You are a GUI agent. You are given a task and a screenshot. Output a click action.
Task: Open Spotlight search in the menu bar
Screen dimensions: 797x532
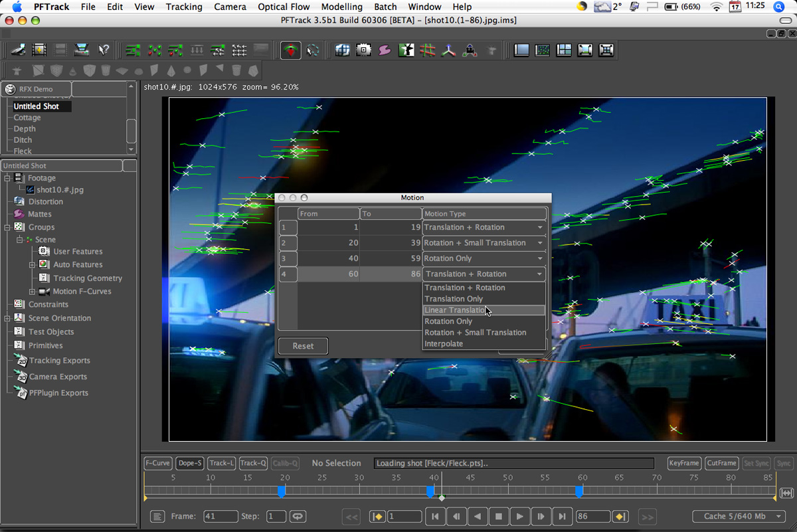(778, 7)
